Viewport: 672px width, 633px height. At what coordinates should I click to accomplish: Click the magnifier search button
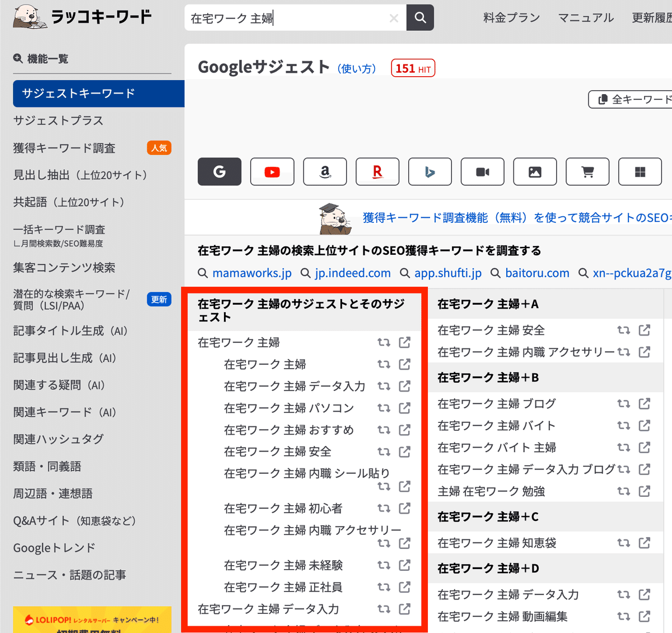(420, 18)
